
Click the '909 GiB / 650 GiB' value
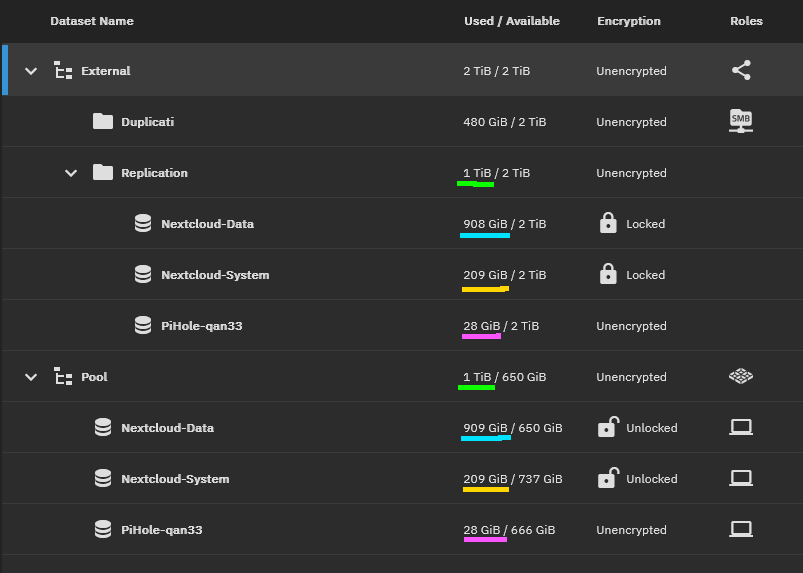513,428
